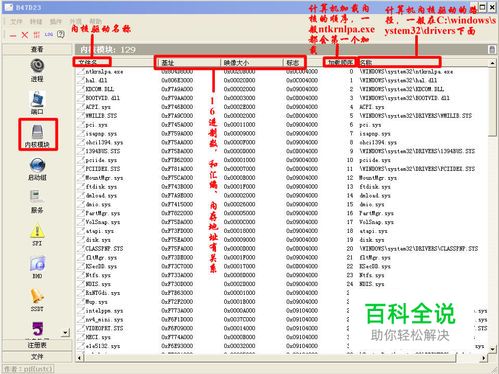Select the 1394BUS.SYS file name
499x374 pixels.
point(102,151)
